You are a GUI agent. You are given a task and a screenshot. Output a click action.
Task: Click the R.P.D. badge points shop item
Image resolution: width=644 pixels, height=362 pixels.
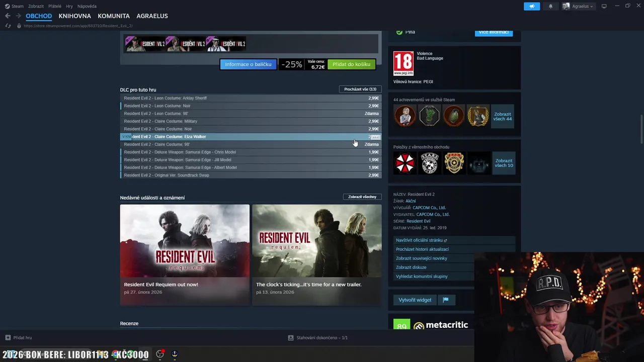pyautogui.click(x=453, y=163)
